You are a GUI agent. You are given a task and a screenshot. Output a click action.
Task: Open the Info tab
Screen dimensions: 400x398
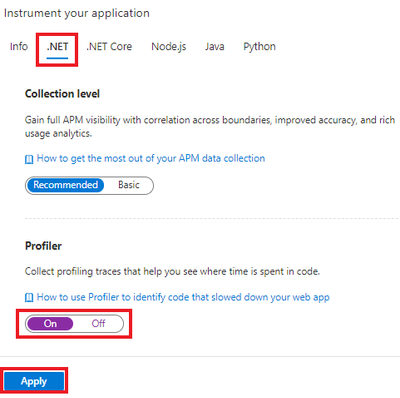(19, 46)
